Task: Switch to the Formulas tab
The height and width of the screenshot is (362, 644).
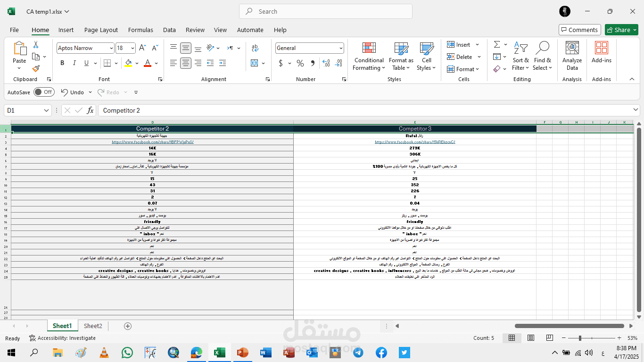Action: pyautogui.click(x=140, y=30)
